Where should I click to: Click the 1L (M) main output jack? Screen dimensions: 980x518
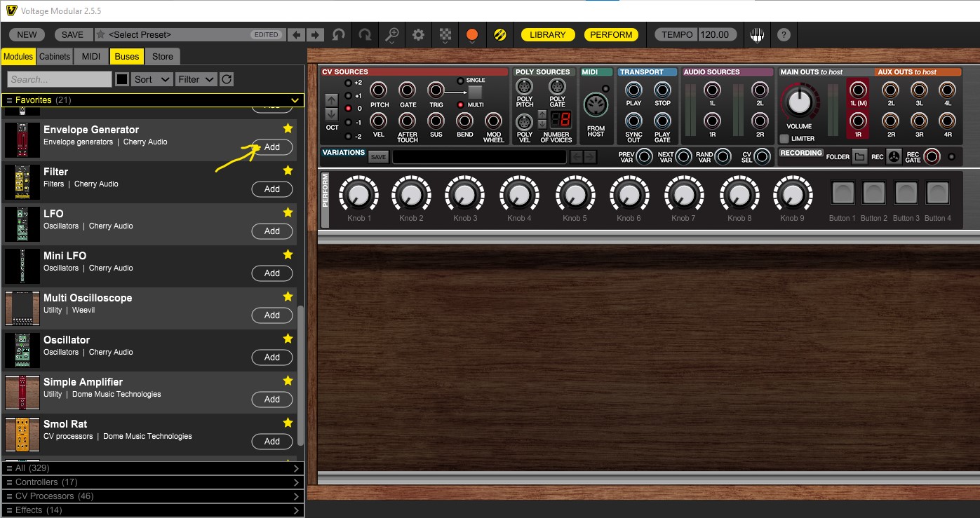(858, 90)
